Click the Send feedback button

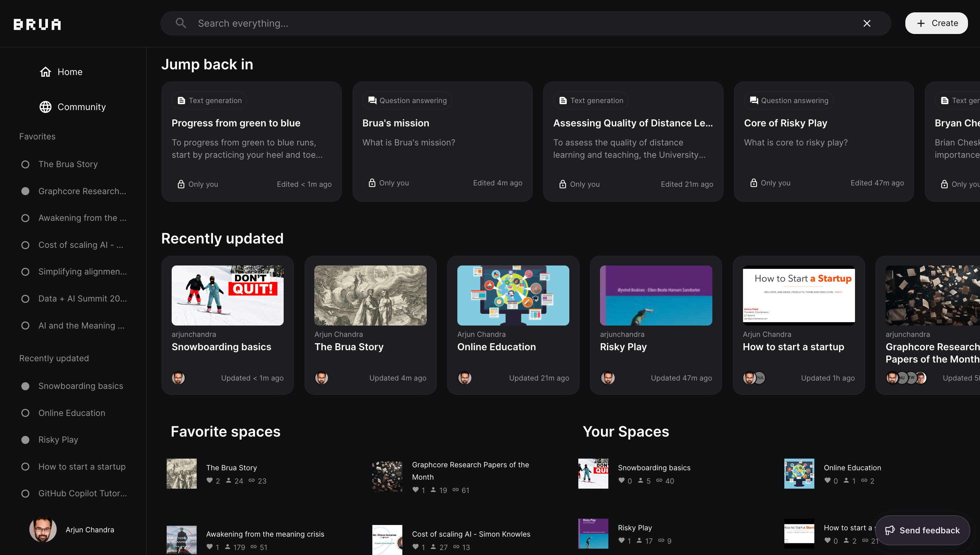click(x=922, y=530)
